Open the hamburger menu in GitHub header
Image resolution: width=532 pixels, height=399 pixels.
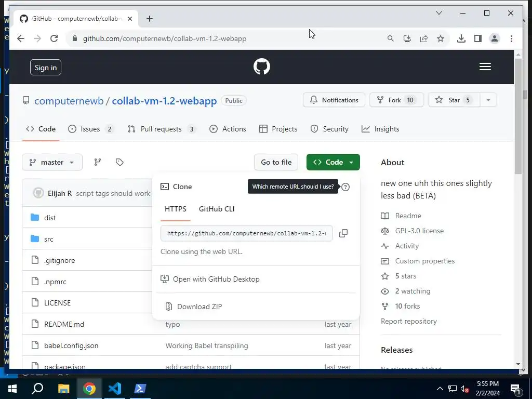[485, 66]
